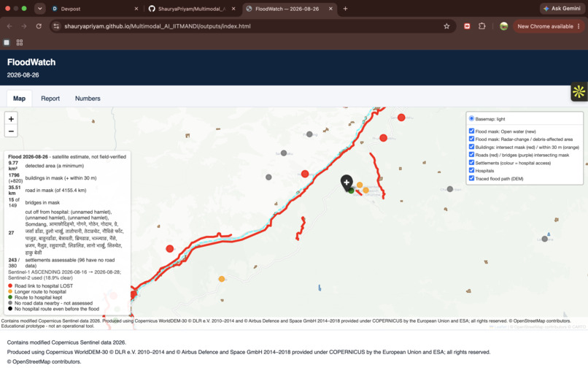588x368 pixels.
Task: Open the red extension icon
Action: 467,26
